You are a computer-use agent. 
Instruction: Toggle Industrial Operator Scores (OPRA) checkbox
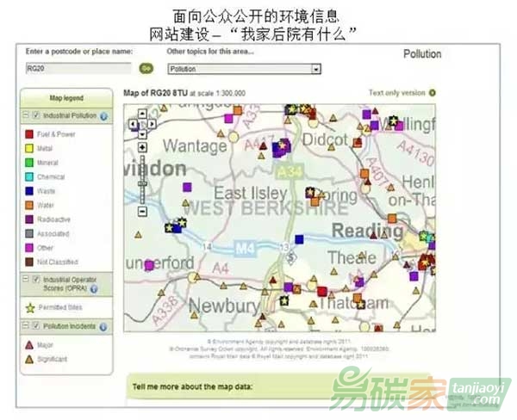coord(35,280)
